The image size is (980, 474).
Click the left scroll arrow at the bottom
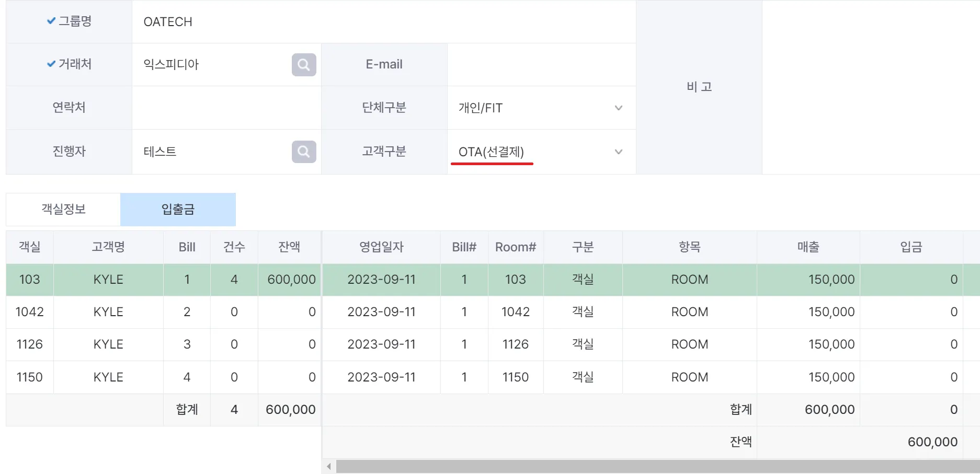click(x=328, y=466)
